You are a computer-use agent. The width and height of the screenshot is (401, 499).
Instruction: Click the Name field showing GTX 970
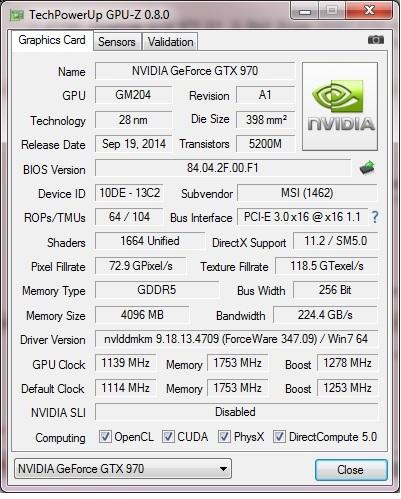coord(195,71)
